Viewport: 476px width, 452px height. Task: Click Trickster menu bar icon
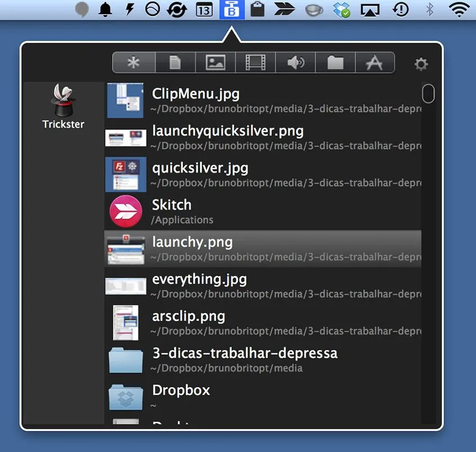pos(232,10)
